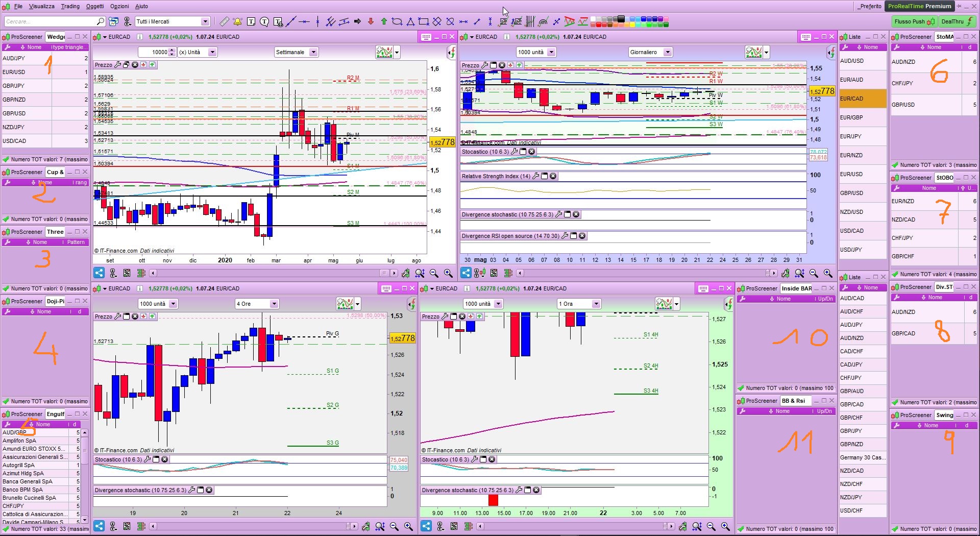Open the Visualizza menu
The width and height of the screenshot is (980, 536).
point(42,6)
